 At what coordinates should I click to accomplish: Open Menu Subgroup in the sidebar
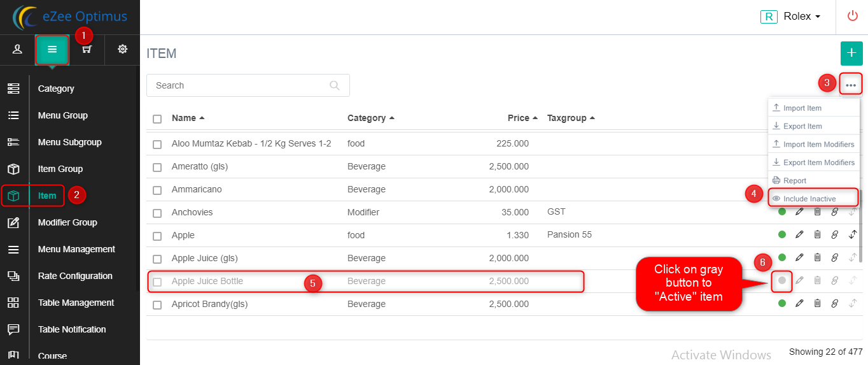69,142
